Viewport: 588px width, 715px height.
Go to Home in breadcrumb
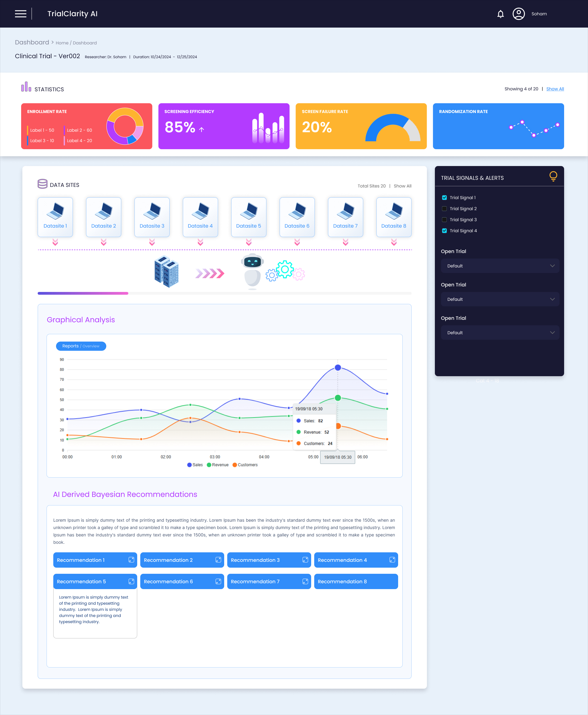62,43
